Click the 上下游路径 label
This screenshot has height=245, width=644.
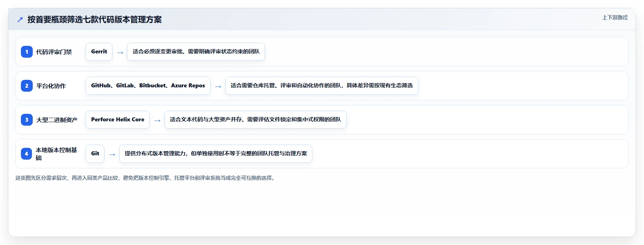615,17
